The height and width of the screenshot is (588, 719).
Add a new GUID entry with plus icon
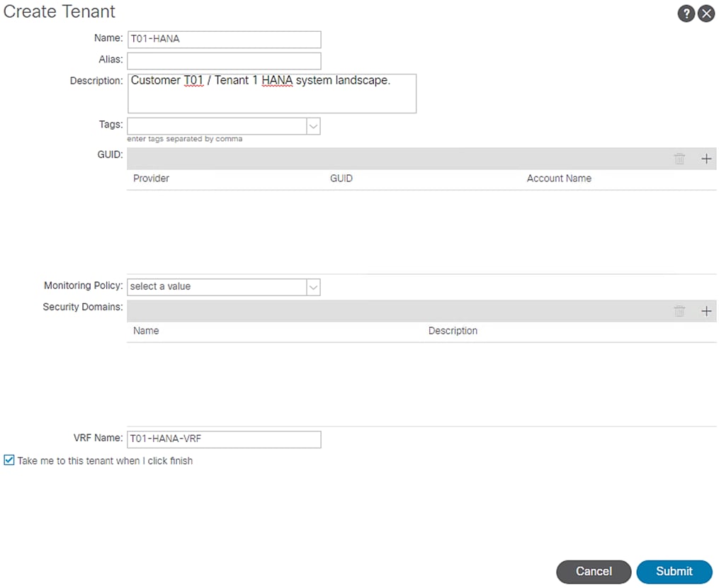pyautogui.click(x=706, y=159)
